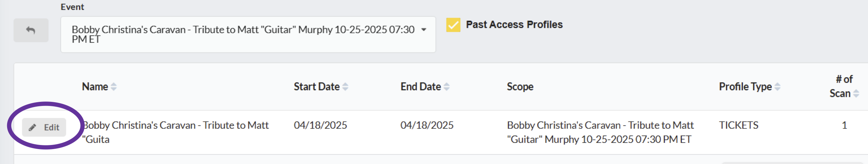Click the Profile Type column header
This screenshot has width=868, height=164.
click(x=745, y=87)
